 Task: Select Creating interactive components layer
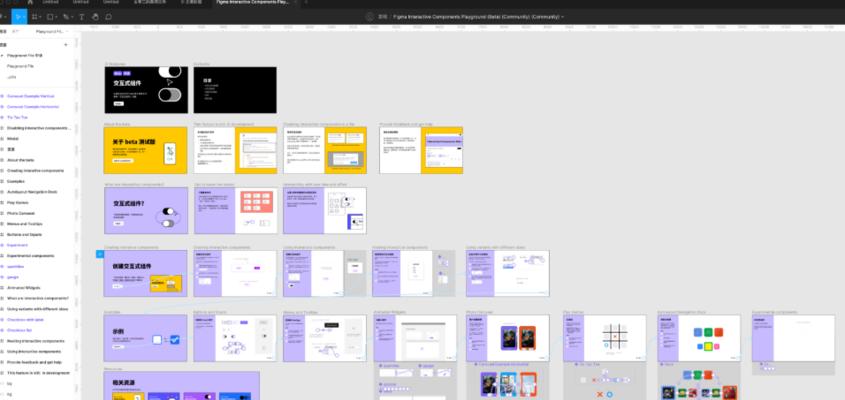(x=35, y=170)
